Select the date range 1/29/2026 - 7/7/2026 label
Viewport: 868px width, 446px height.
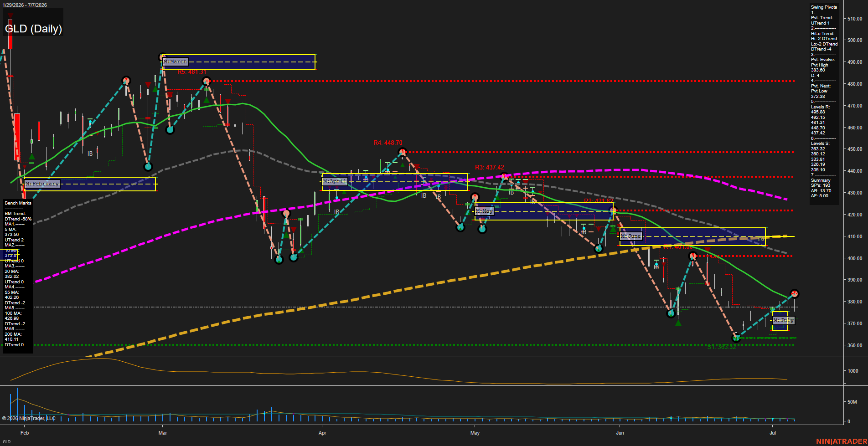tap(24, 5)
